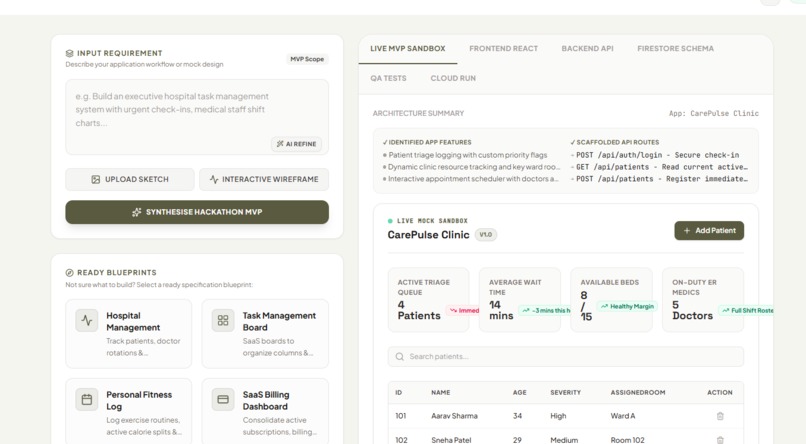Select the SaaS Billing Dashboard blueprint card
This screenshot has width=806, height=444.
click(x=265, y=413)
